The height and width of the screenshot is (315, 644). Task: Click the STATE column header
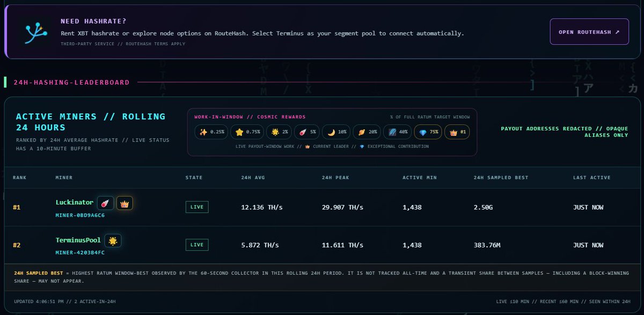pyautogui.click(x=194, y=177)
